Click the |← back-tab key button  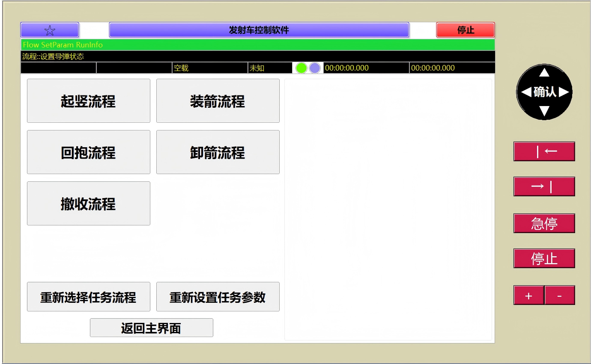pyautogui.click(x=544, y=151)
